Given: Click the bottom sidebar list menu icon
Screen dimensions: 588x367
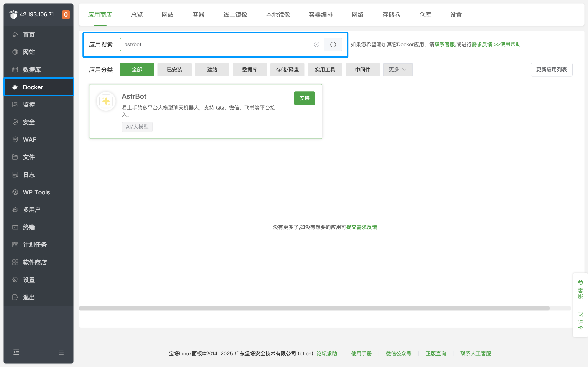Looking at the screenshot, I should pyautogui.click(x=61, y=352).
